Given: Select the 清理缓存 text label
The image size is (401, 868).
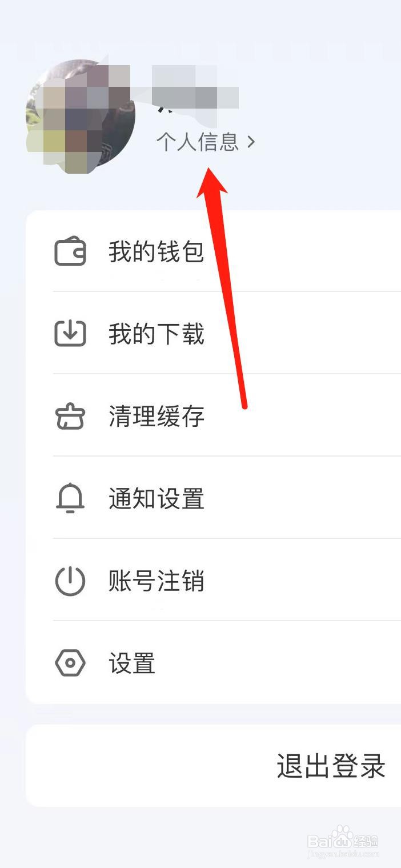Looking at the screenshot, I should point(157,417).
